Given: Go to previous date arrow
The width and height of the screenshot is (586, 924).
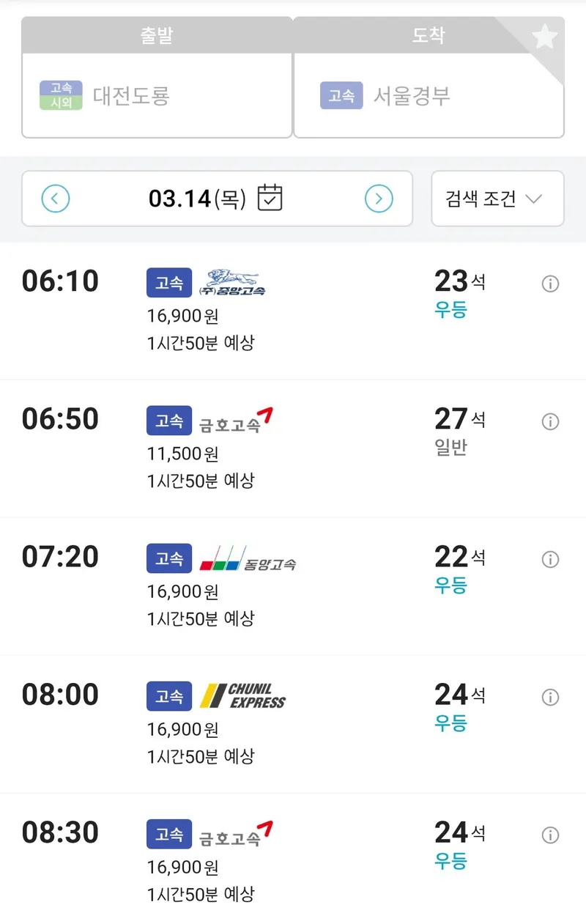Looking at the screenshot, I should pyautogui.click(x=56, y=199).
